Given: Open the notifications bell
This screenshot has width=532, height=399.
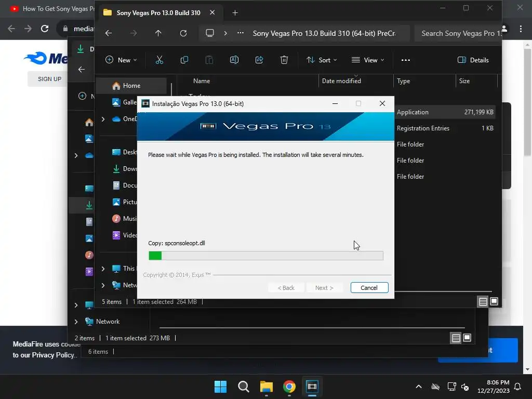Looking at the screenshot, I should 518,387.
